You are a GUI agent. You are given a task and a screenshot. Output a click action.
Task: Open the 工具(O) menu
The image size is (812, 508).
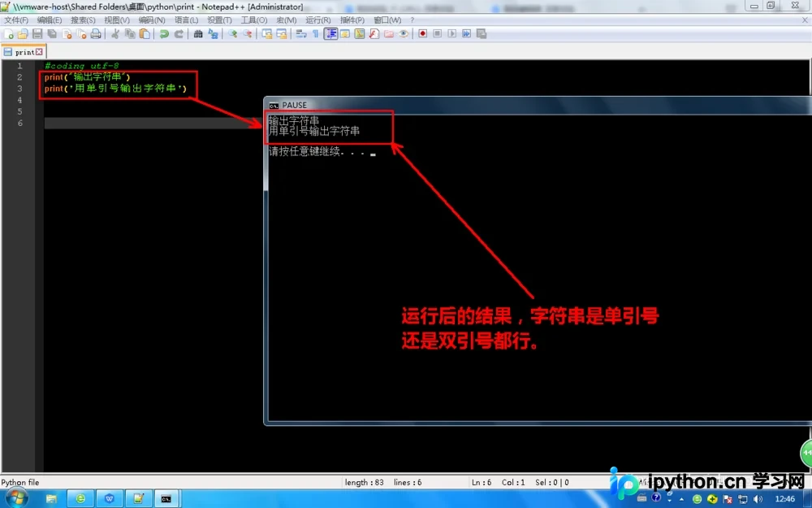coord(253,20)
